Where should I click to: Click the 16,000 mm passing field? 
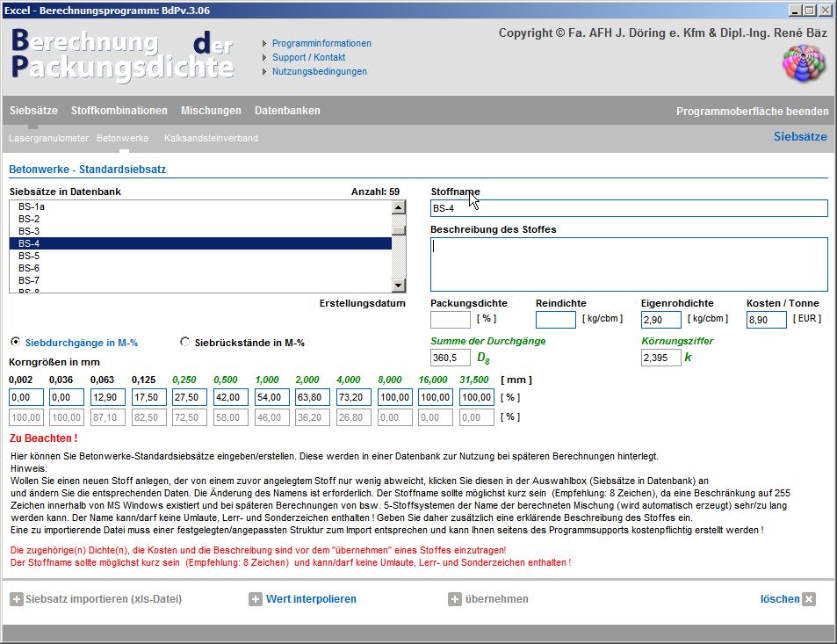[x=436, y=397]
